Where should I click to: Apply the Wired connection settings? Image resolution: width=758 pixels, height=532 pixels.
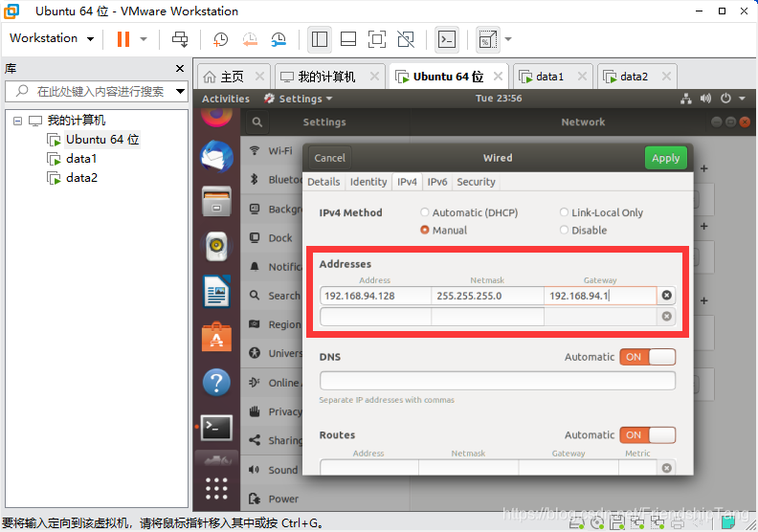[x=666, y=158]
